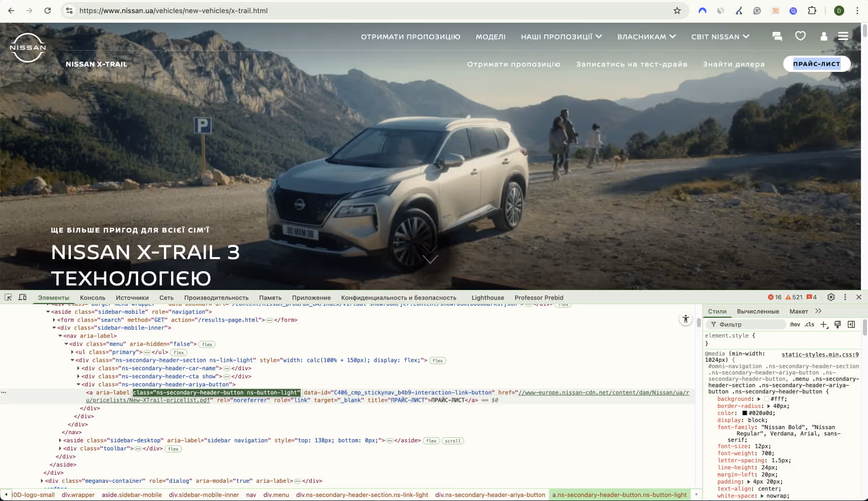The width and height of the screenshot is (868, 501).
Task: Click the #fff background color swatch
Action: (766, 399)
